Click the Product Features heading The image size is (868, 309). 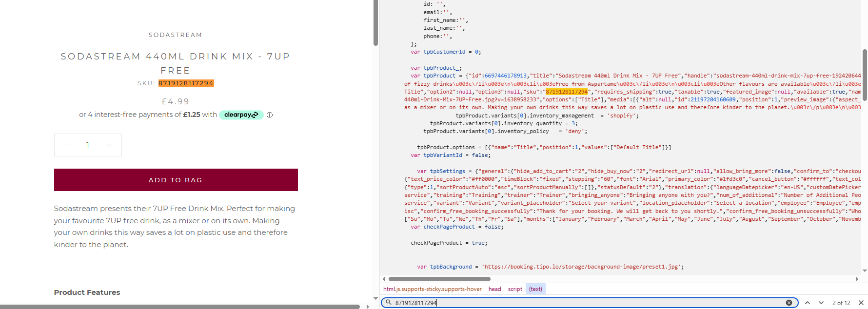click(x=87, y=292)
